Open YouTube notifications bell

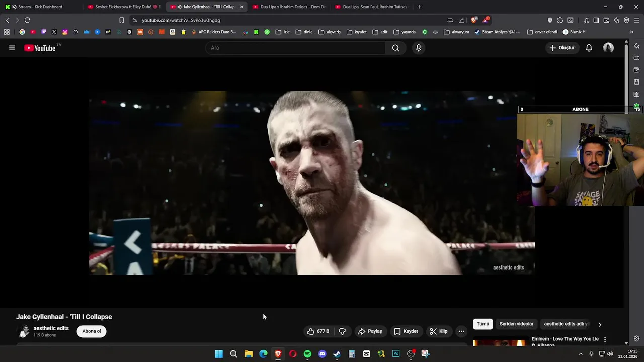coord(589,48)
